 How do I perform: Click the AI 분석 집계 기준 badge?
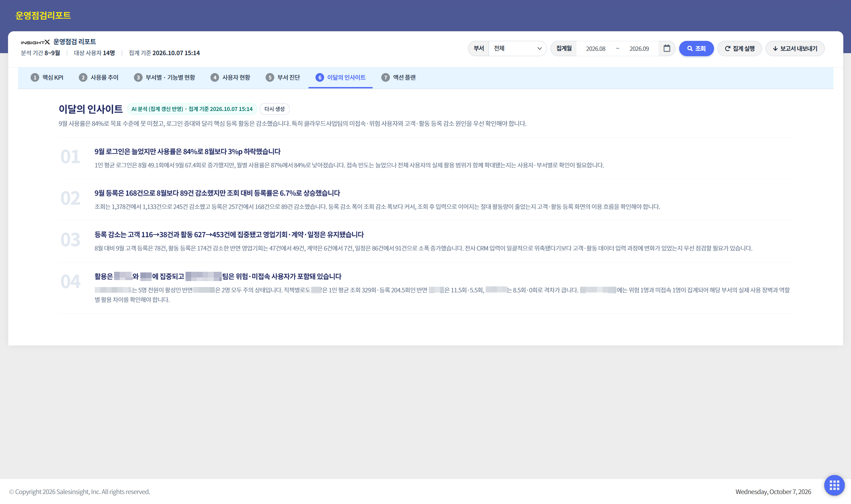[x=192, y=109]
